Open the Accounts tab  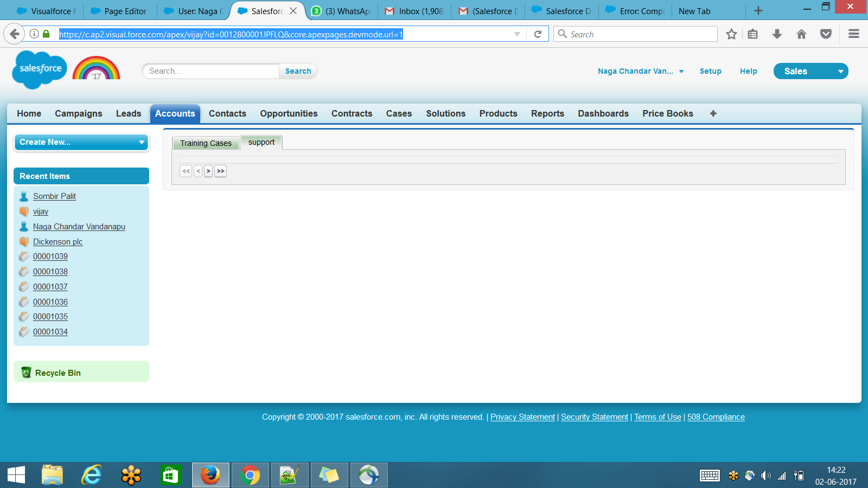[x=175, y=113]
